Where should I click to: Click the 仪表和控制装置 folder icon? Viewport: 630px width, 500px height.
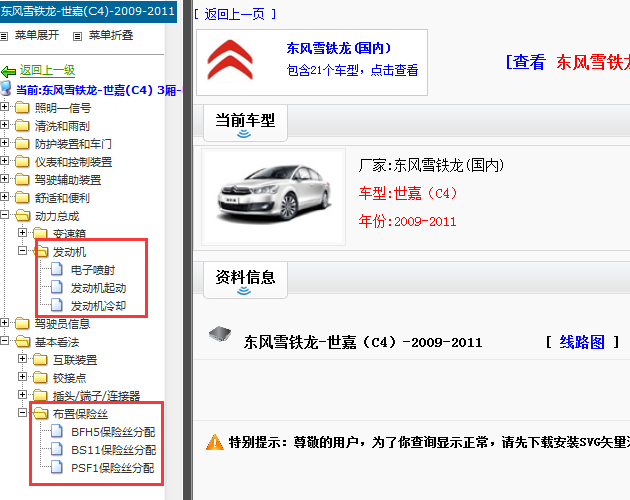click(x=22, y=162)
